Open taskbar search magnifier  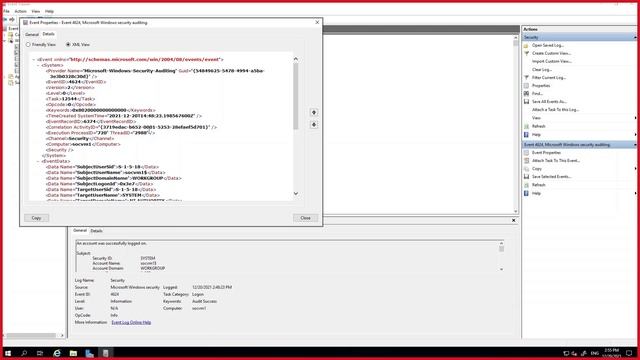[x=24, y=353]
